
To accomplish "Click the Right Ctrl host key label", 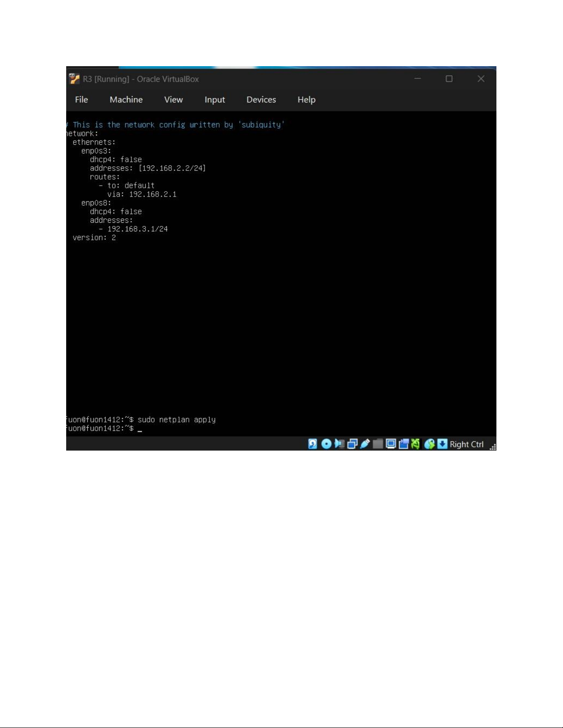I will [466, 444].
